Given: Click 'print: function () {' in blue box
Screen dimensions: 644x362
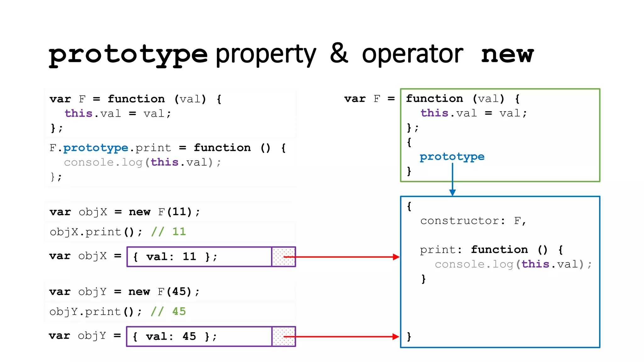Looking at the screenshot, I should pos(491,250).
